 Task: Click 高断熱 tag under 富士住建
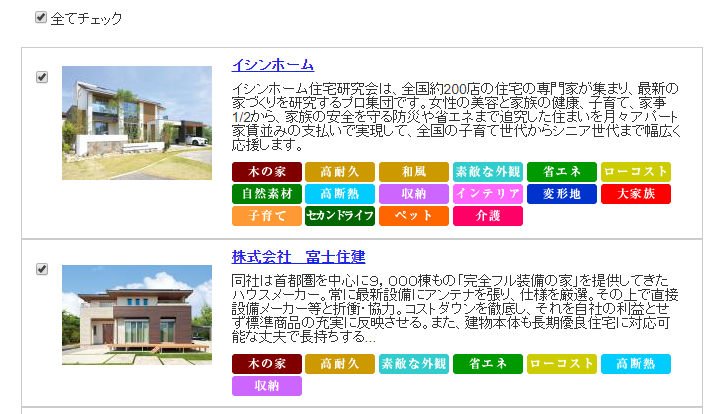[636, 364]
